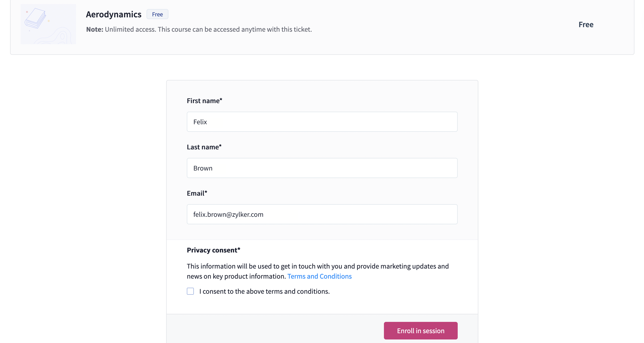Focus the Email field with felix.brown@zylker.com
Viewport: 644px width, 343px height.
tap(322, 214)
